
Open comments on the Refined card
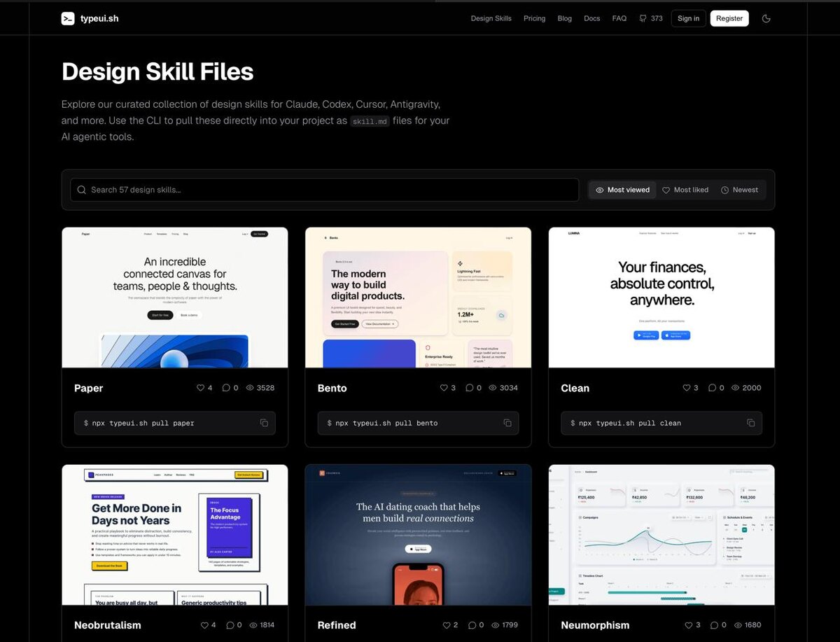coord(476,625)
